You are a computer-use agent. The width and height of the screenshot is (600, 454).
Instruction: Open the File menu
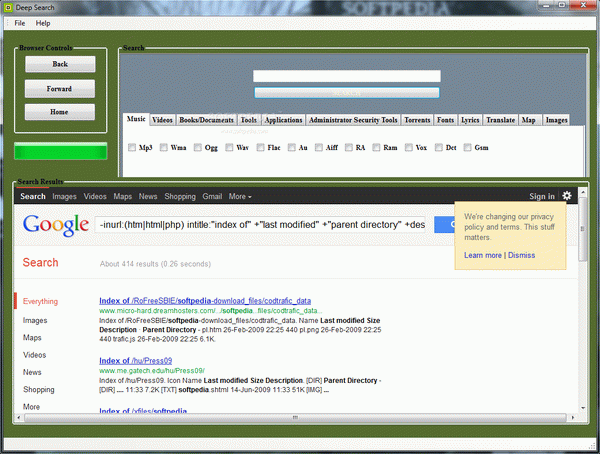(20, 23)
